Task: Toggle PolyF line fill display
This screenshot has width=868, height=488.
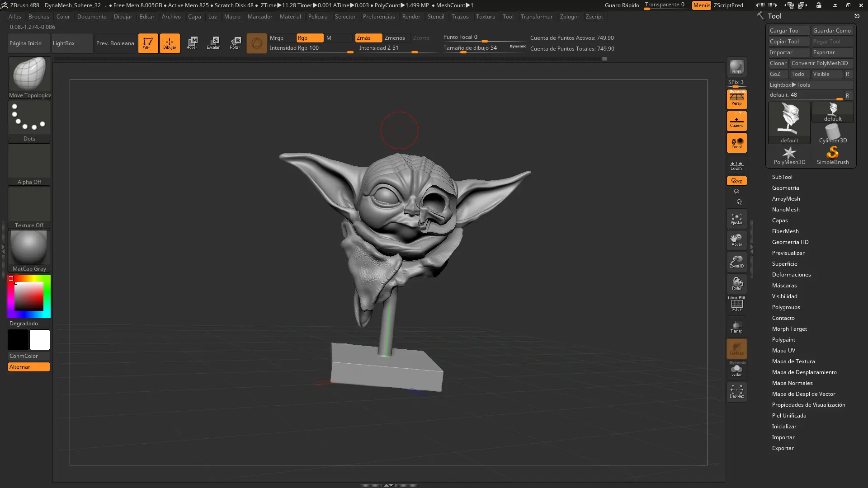Action: (x=736, y=305)
